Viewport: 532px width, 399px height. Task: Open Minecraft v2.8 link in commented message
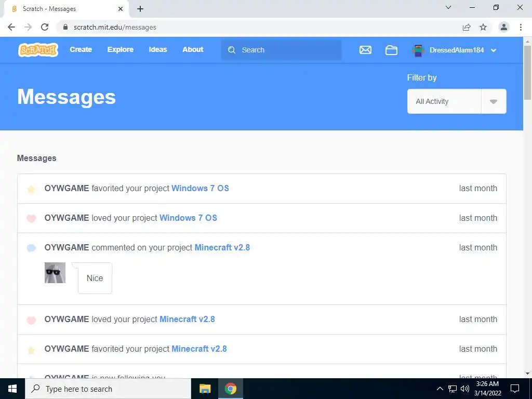(222, 247)
